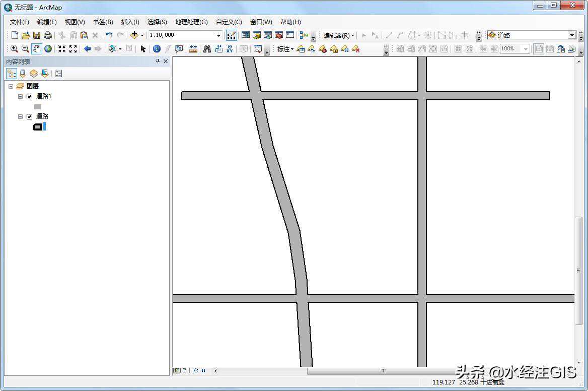
Task: Click the Full Extent globe icon
Action: (x=48, y=49)
